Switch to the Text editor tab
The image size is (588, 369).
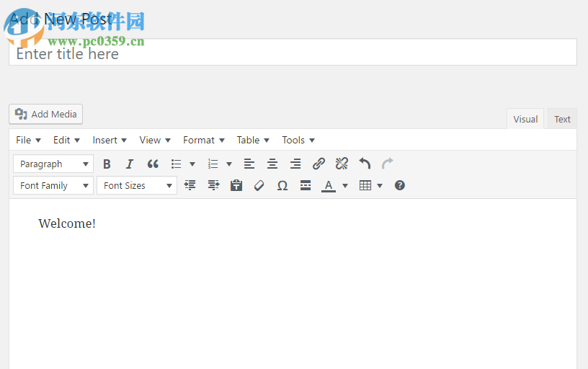pos(562,119)
